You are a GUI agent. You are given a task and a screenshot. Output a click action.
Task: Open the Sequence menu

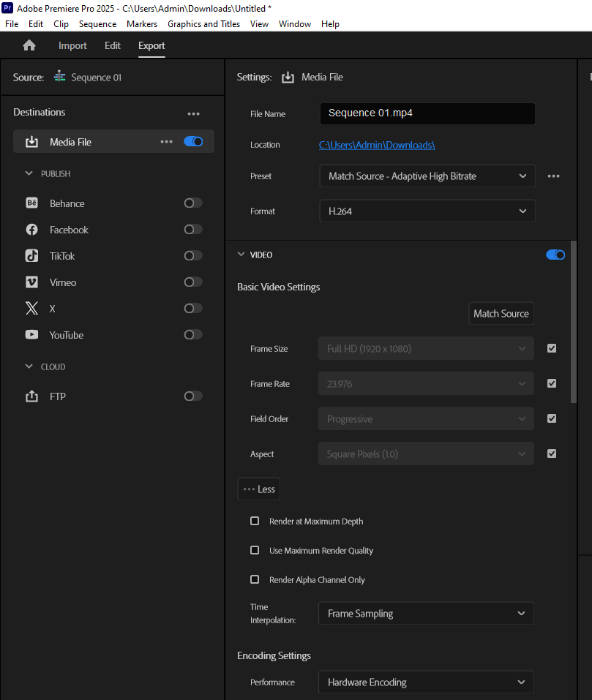coord(98,24)
